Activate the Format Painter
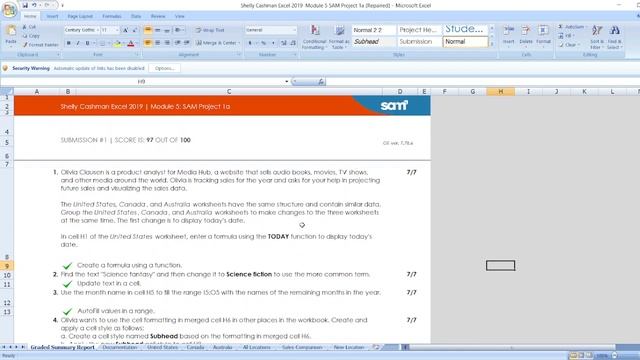 (40, 44)
